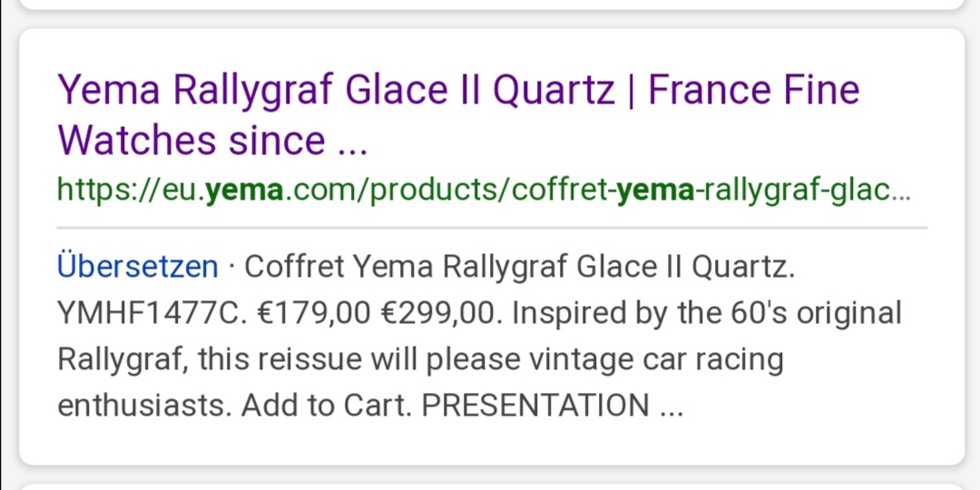
Task: Click the words "France Fine" in the title
Action: pyautogui.click(x=753, y=91)
